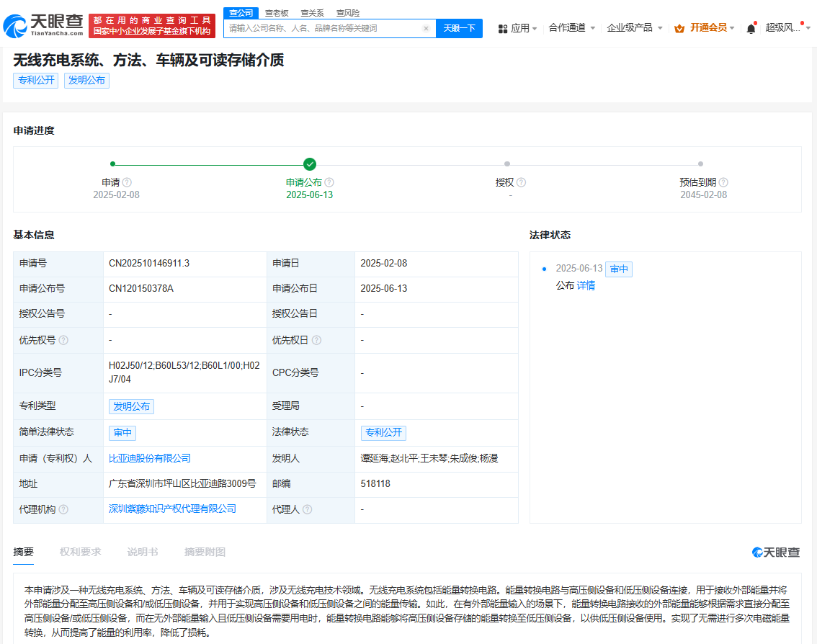Click the help icon next to 授权 step

click(x=520, y=182)
